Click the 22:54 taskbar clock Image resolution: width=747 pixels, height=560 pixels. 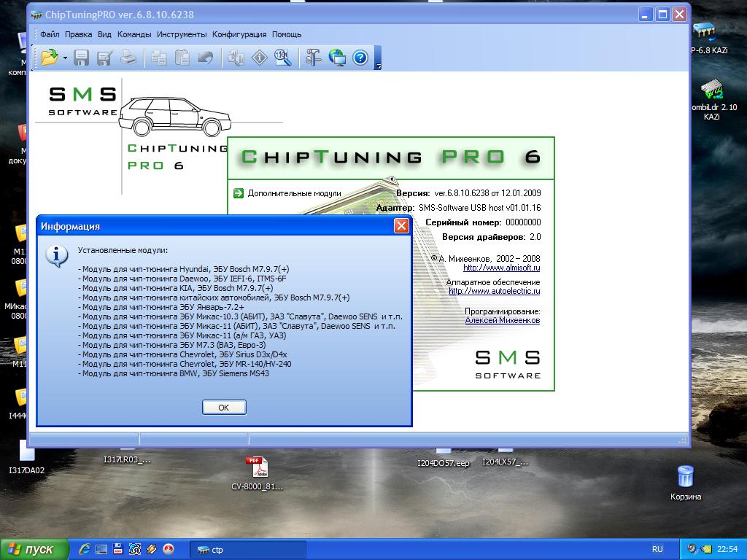(x=727, y=549)
